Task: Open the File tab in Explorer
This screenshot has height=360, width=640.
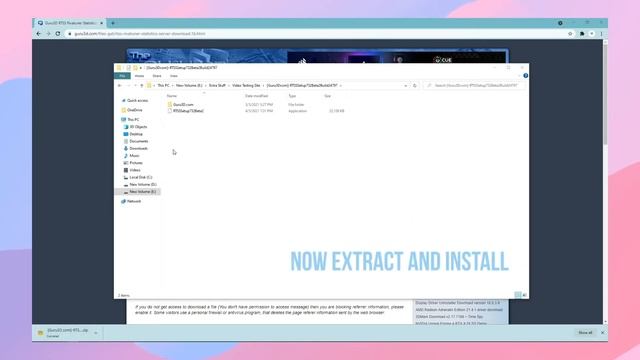Action: (x=122, y=76)
